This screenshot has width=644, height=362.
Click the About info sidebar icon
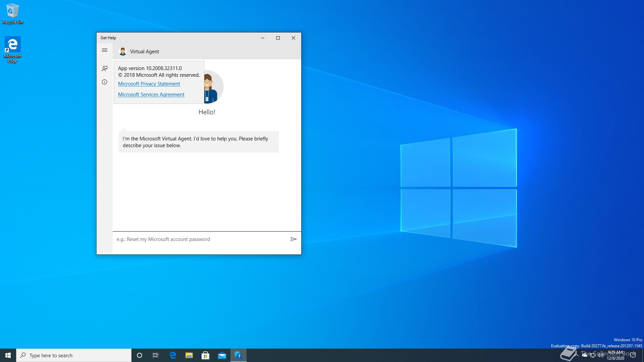click(x=105, y=82)
